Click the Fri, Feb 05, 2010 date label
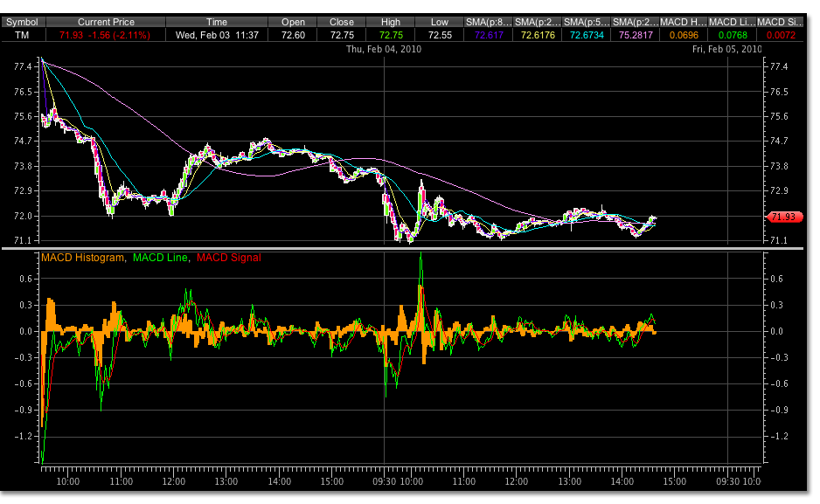Image resolution: width=820 pixels, height=504 pixels. tap(727, 50)
